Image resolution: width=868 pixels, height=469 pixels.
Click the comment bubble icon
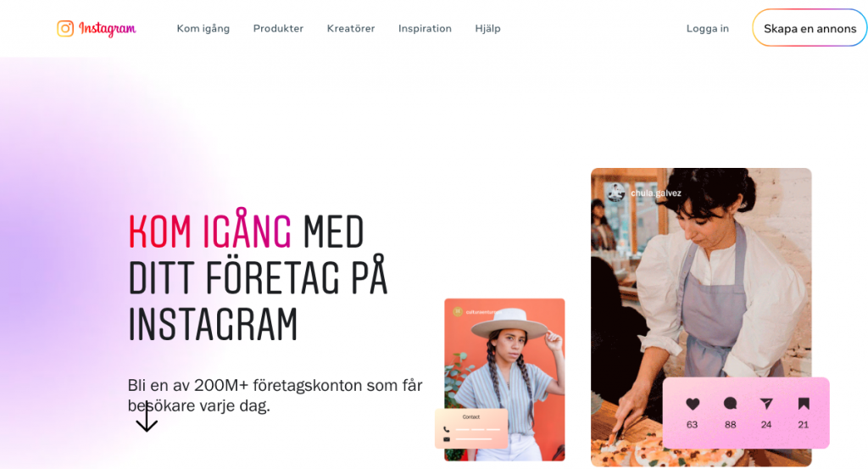point(730,403)
